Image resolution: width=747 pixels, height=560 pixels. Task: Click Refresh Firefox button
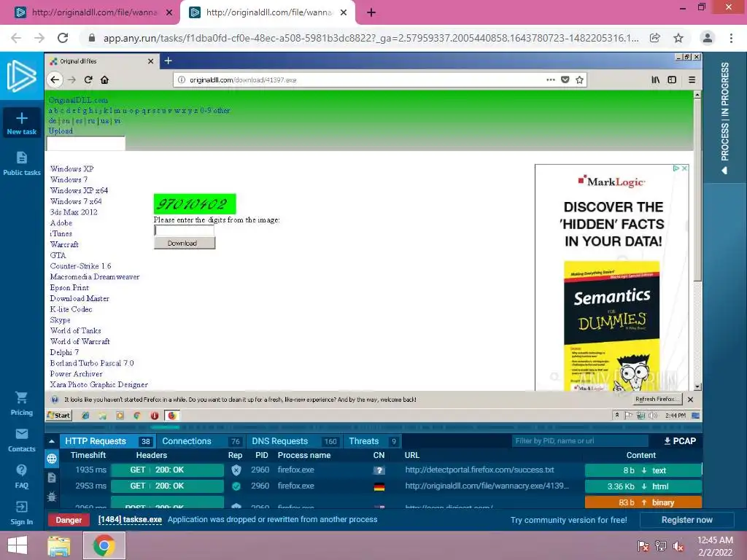click(x=657, y=399)
